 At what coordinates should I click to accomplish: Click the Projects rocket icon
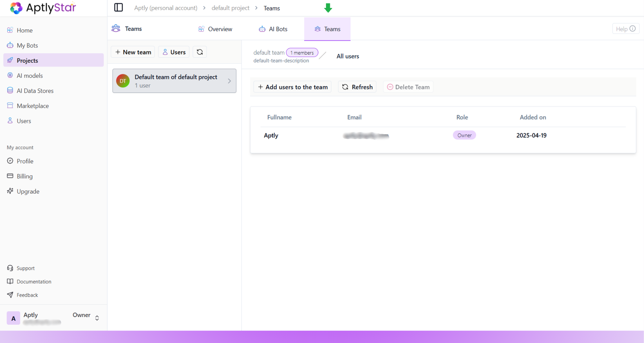(10, 60)
